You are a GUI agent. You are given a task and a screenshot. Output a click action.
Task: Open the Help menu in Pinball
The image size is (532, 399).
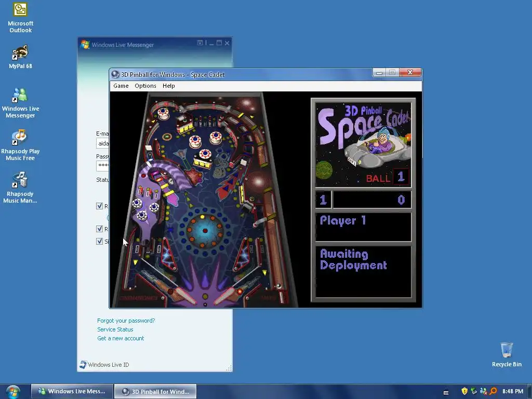[x=169, y=86]
